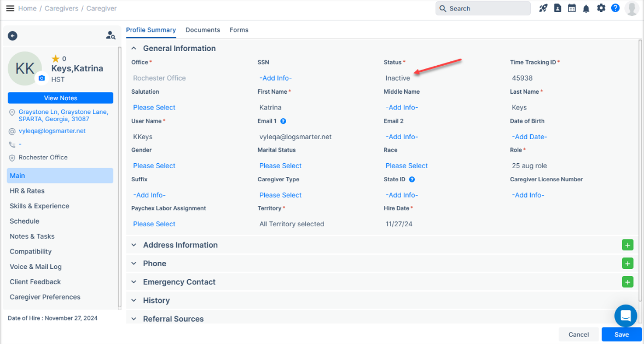Open the settings gear icon

coord(601,8)
